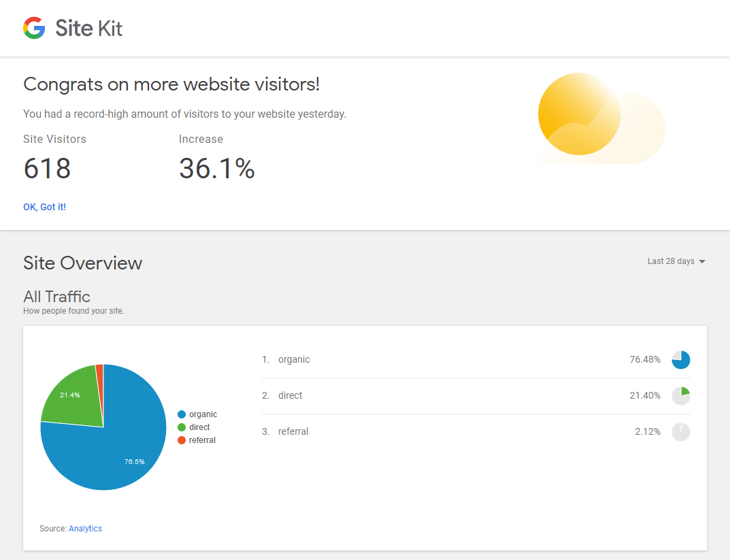The width and height of the screenshot is (730, 560).
Task: Select the organic row label in list
Action: 294,359
